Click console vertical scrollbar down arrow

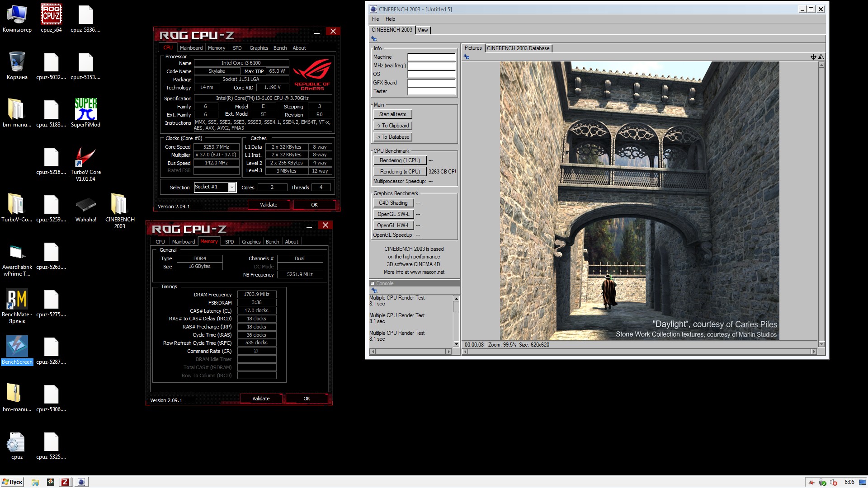pos(456,344)
